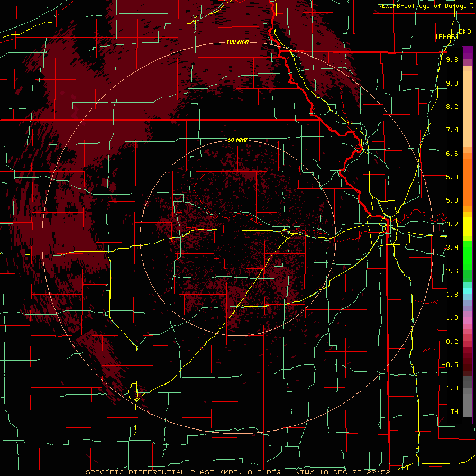476x476 pixels.
Task: Click the pink segment of the color bar
Action: pos(467,321)
